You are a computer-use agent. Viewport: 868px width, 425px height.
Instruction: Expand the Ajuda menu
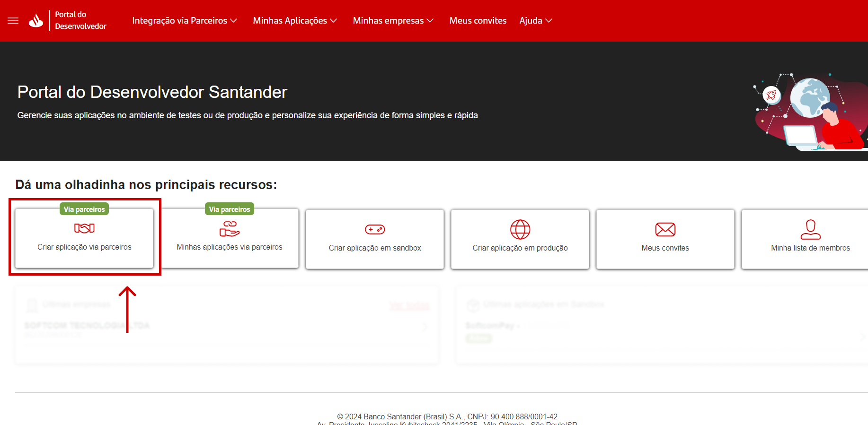536,21
